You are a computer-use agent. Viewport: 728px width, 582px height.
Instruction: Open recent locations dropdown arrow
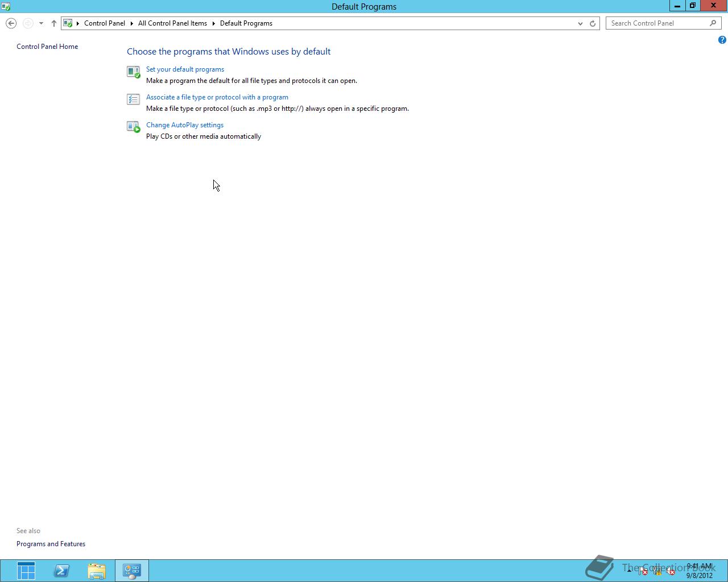pos(41,23)
